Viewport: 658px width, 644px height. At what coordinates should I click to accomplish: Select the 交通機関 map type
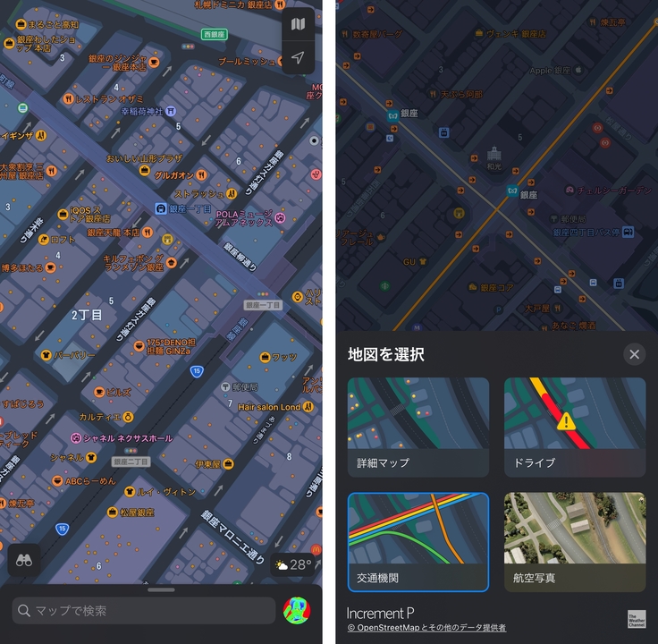coord(418,542)
